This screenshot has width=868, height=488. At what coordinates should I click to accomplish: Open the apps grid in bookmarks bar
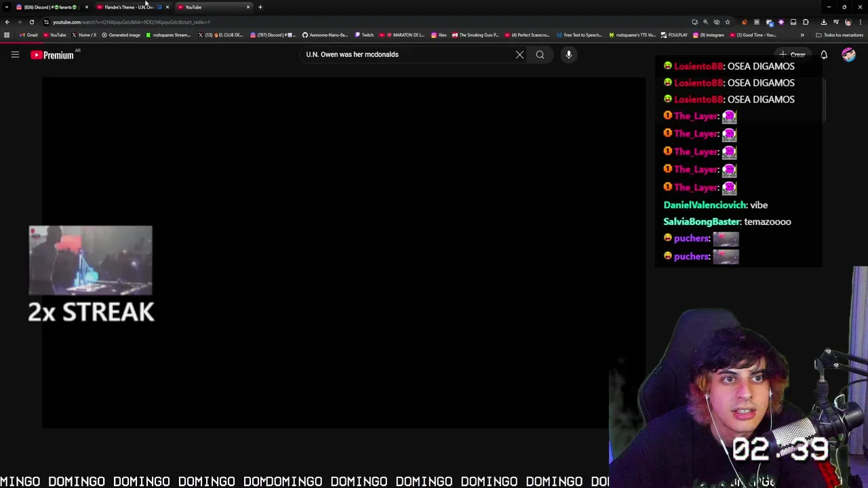pyautogui.click(x=7, y=35)
